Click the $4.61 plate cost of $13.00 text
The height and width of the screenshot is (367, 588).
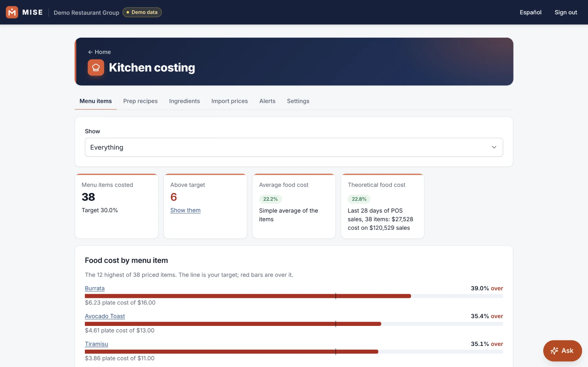click(120, 330)
